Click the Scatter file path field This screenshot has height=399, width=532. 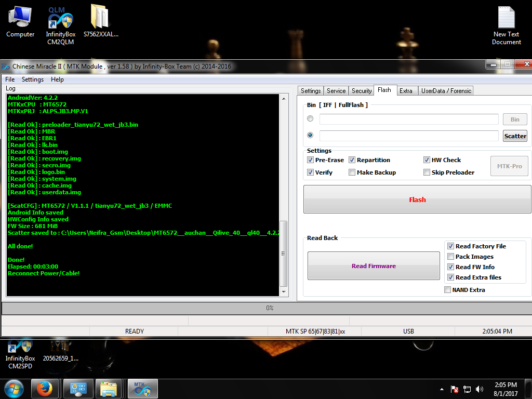[x=409, y=136]
